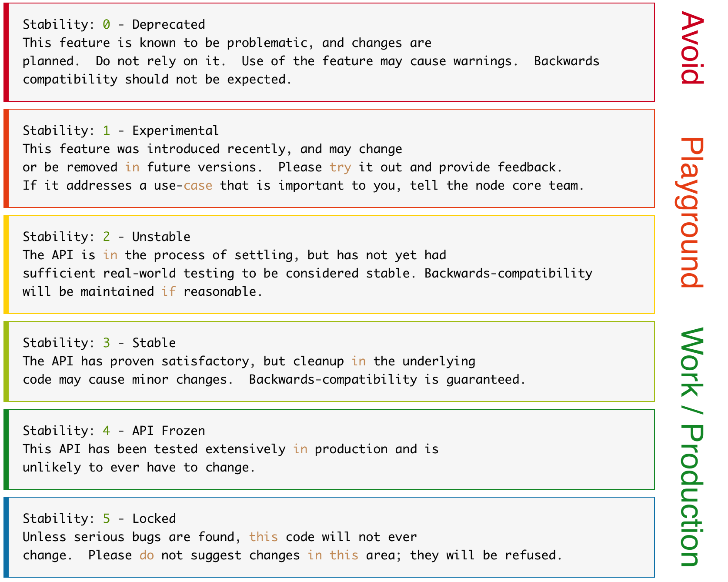Click the 'Stability: 1 - Experimental' heading
The width and height of the screenshot is (728, 582).
pos(121,130)
